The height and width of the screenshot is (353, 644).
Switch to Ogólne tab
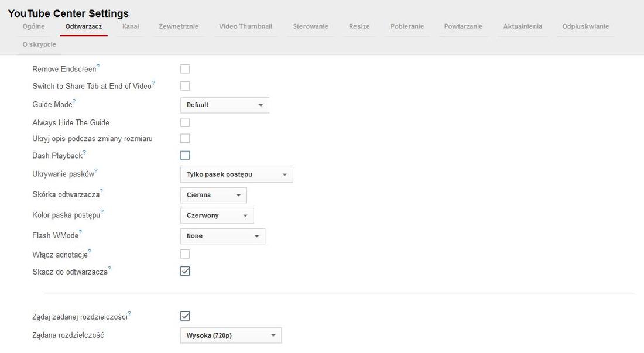click(34, 26)
